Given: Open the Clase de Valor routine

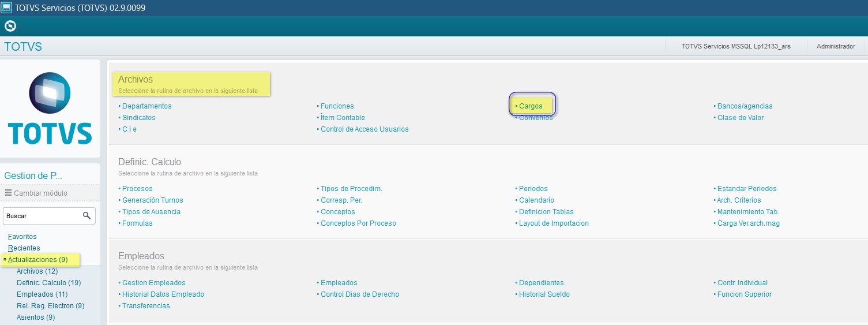Looking at the screenshot, I should coord(741,118).
